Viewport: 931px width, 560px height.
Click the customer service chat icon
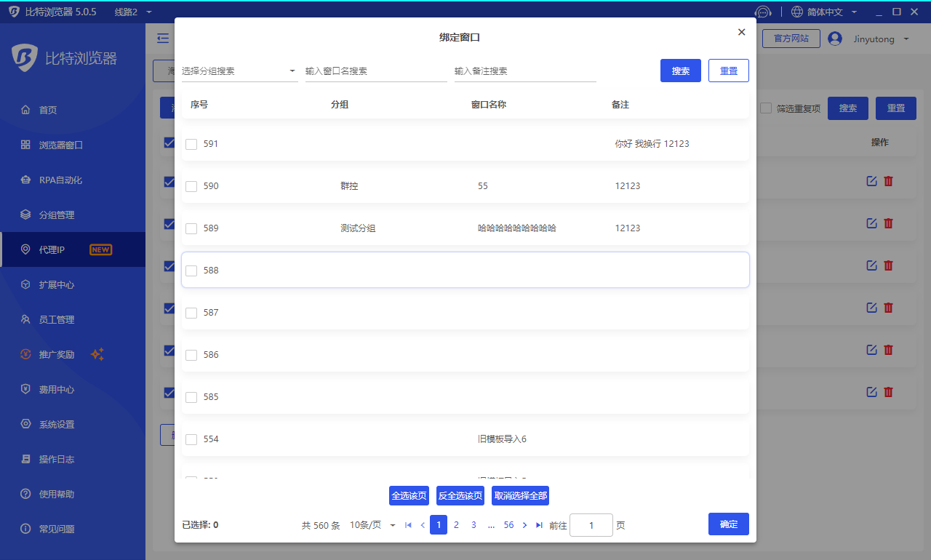pyautogui.click(x=762, y=12)
